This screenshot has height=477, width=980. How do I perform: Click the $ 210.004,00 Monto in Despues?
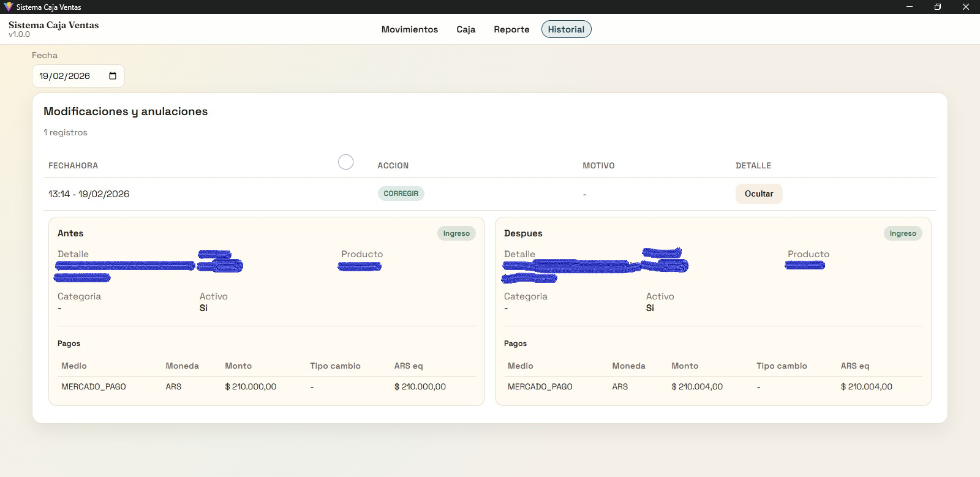[697, 387]
